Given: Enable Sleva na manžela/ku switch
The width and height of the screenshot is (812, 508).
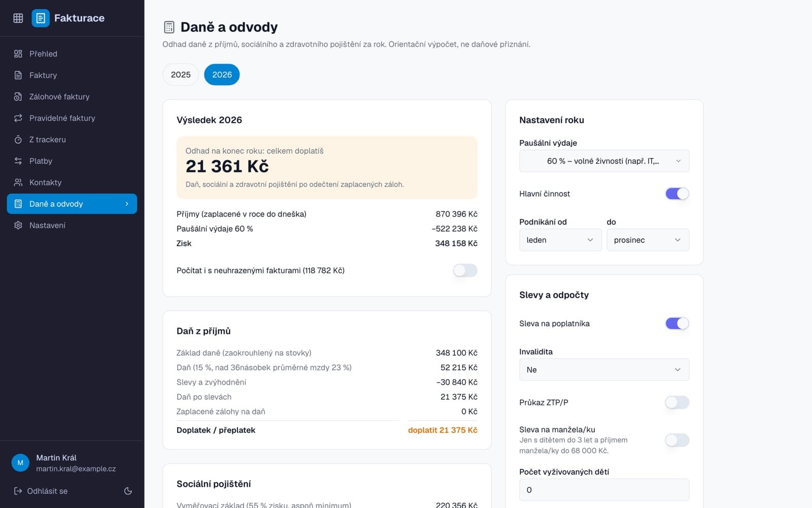Looking at the screenshot, I should tap(677, 440).
